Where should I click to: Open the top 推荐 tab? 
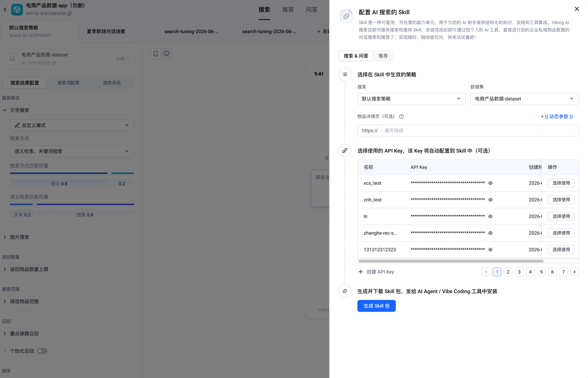click(288, 10)
